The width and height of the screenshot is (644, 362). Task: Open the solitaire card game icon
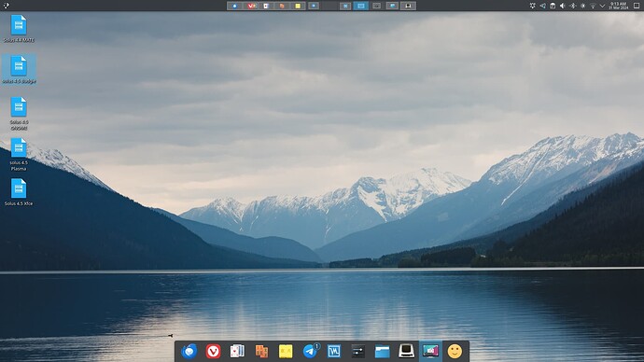tap(237, 352)
